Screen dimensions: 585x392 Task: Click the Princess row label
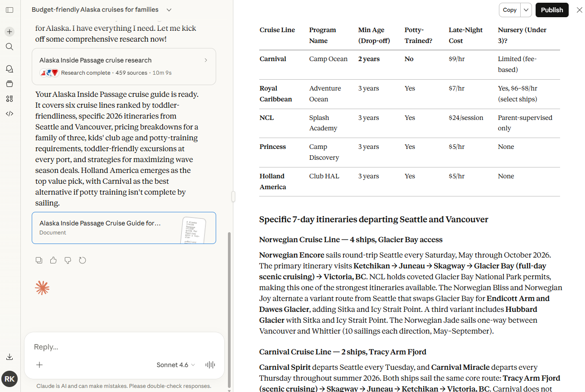tap(273, 147)
